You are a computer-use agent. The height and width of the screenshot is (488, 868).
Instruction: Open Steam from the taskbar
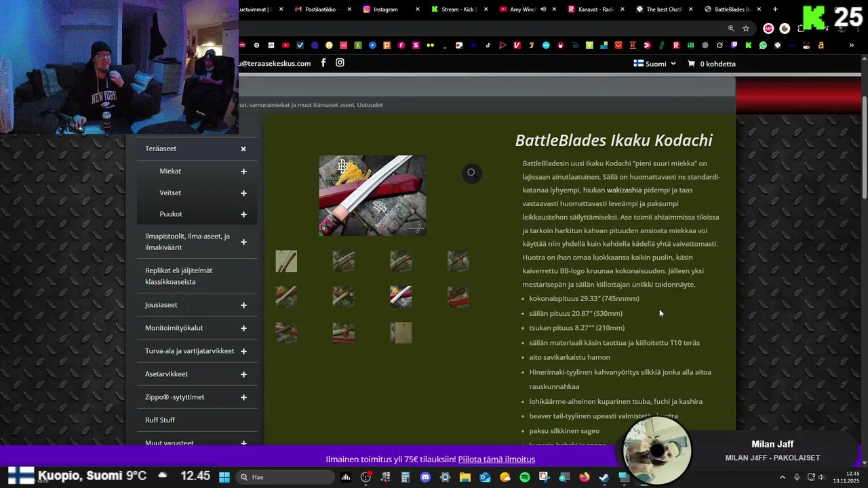(x=604, y=477)
